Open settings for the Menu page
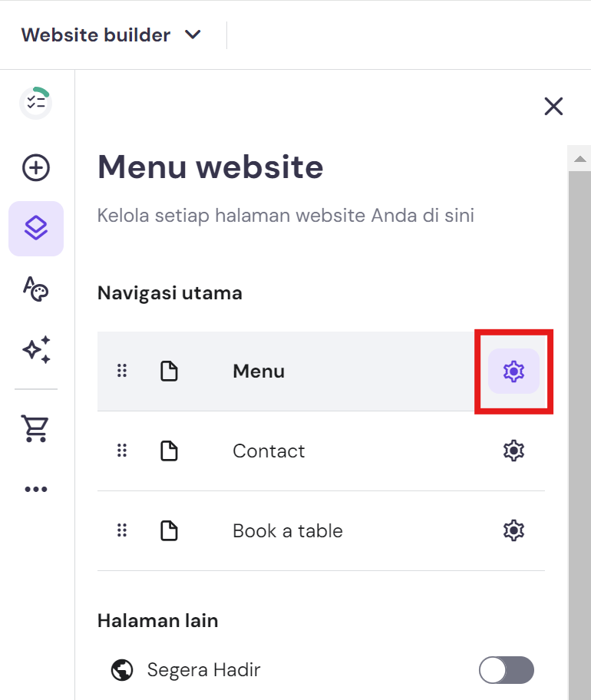This screenshot has width=591, height=700. [x=513, y=371]
